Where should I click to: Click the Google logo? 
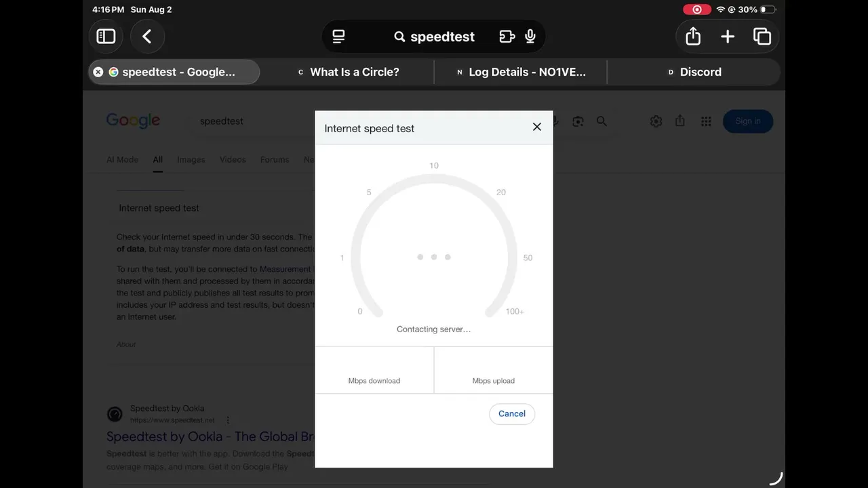click(x=133, y=121)
